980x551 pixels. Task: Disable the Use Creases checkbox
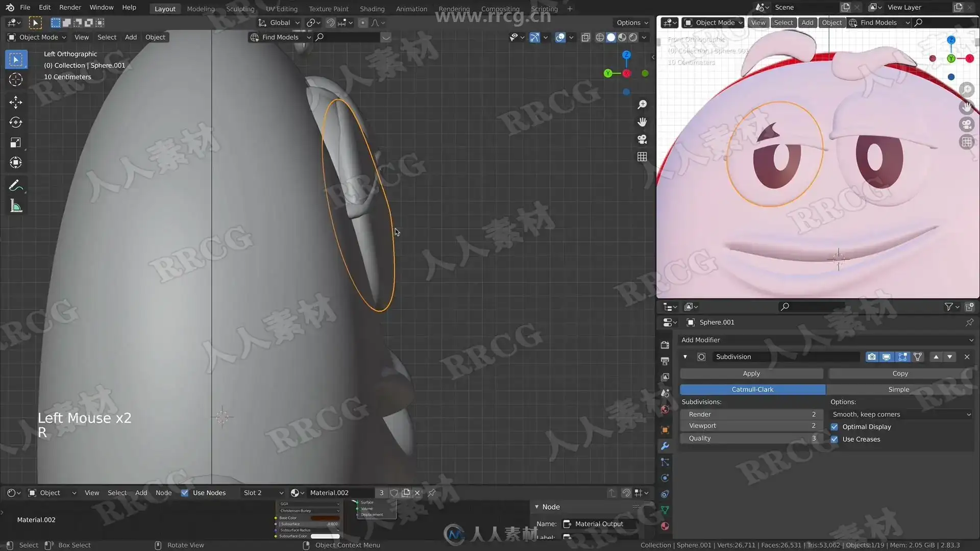pos(834,439)
